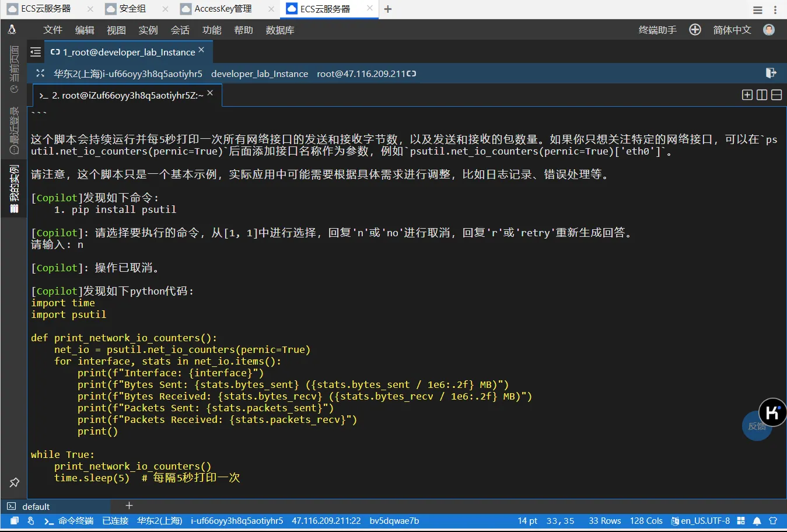Screen dimensions: 787x532
Task: Split terminal vertically icon
Action: click(761, 94)
